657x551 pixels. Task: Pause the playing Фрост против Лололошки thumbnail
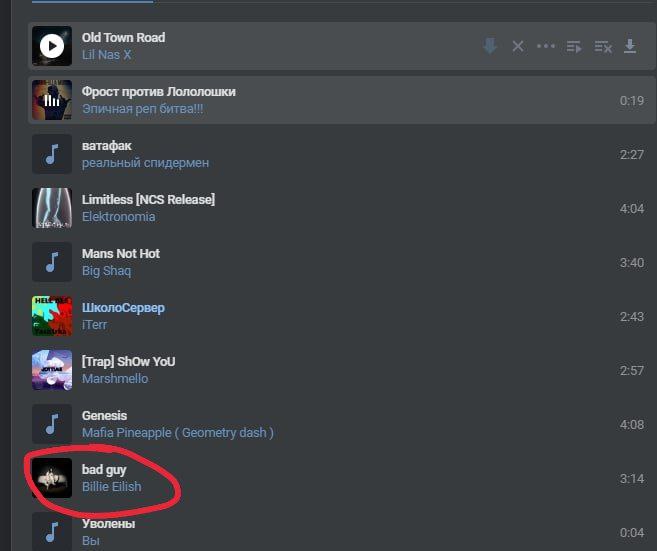tap(52, 100)
